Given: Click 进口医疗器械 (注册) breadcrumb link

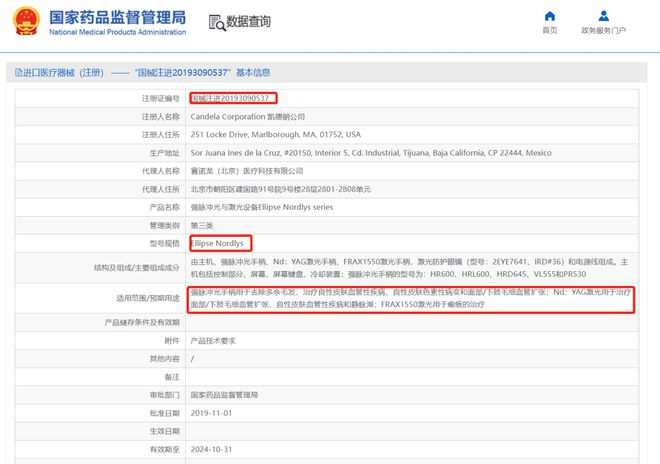Looking at the screenshot, I should point(63,72).
